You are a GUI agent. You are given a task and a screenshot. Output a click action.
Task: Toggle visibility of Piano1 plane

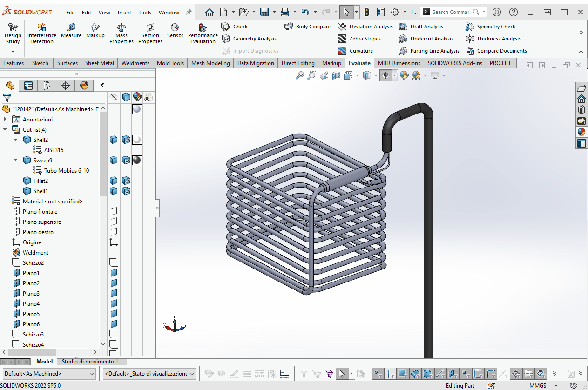[x=114, y=273]
